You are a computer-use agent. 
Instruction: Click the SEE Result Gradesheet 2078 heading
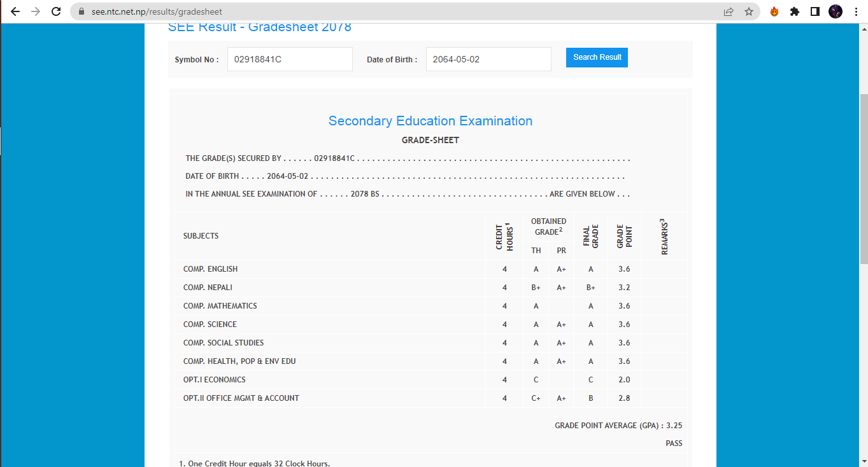click(x=259, y=27)
